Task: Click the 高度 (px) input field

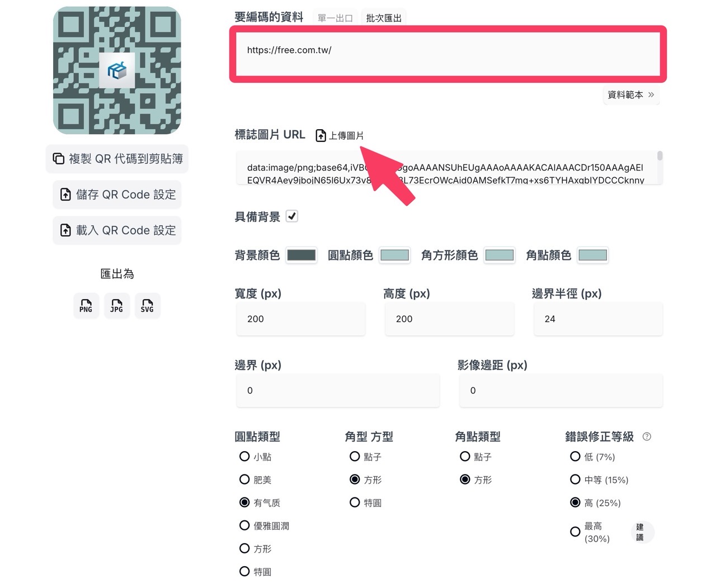Action: coord(450,319)
